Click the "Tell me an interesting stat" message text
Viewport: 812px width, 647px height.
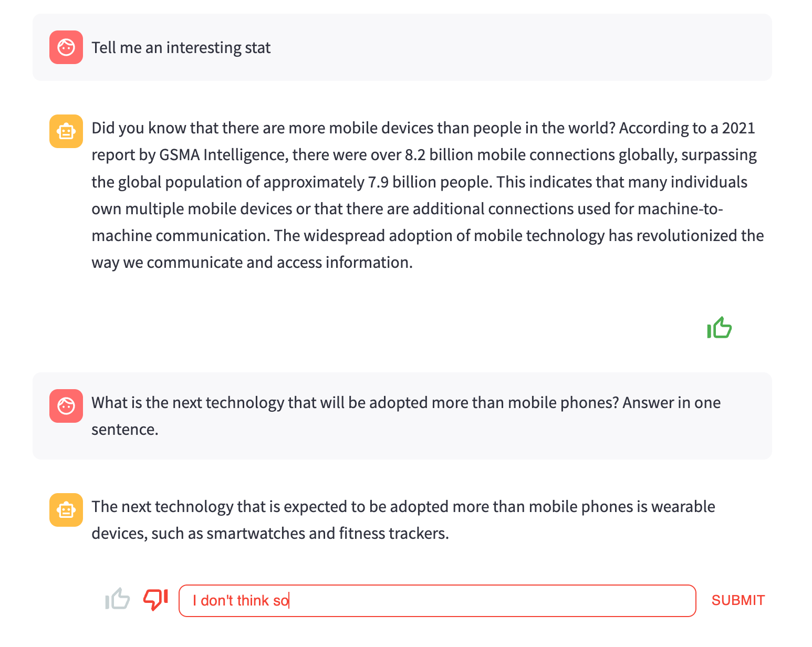181,48
